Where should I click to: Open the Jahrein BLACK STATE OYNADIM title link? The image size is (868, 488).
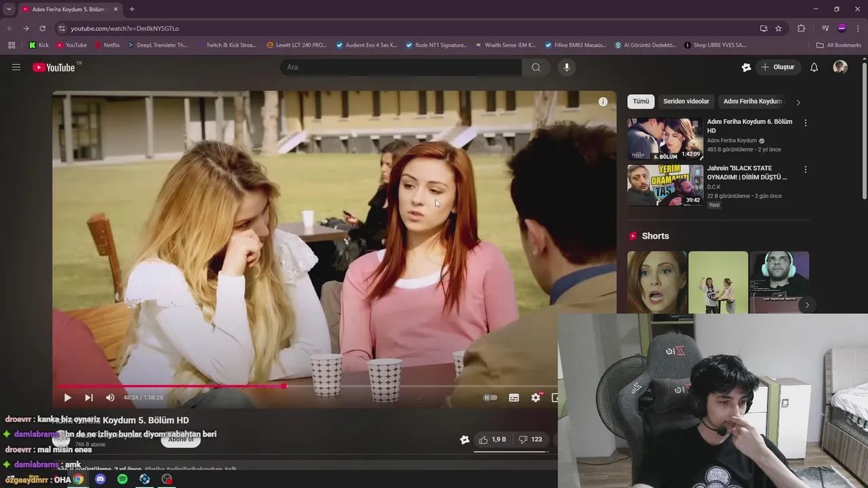pos(747,172)
